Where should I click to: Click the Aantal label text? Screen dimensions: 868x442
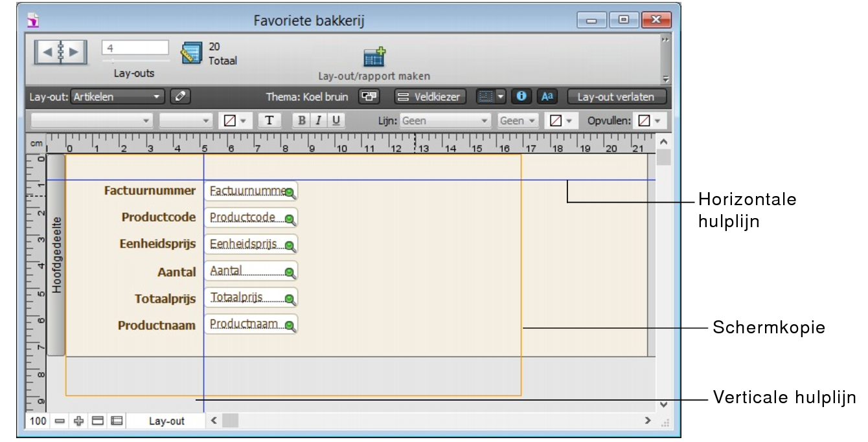(x=177, y=272)
